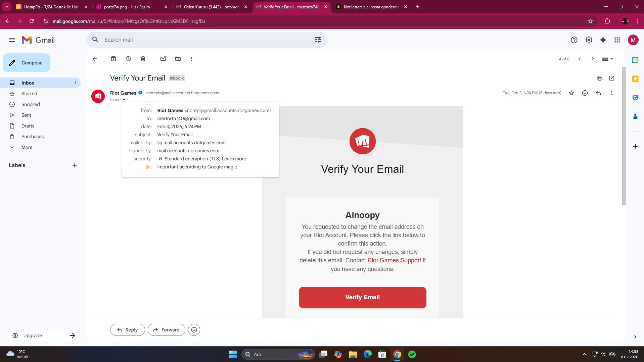
Task: Open Gmail Support help icon
Action: point(574,40)
